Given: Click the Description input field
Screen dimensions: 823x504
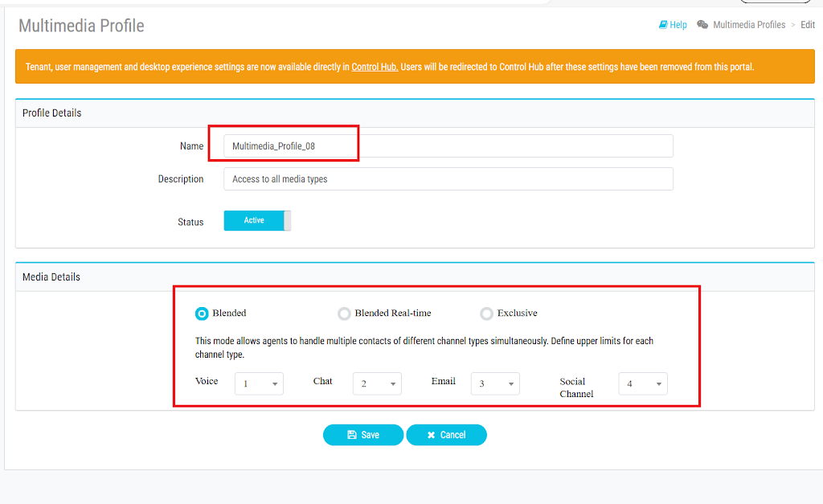Looking at the screenshot, I should pyautogui.click(x=448, y=179).
